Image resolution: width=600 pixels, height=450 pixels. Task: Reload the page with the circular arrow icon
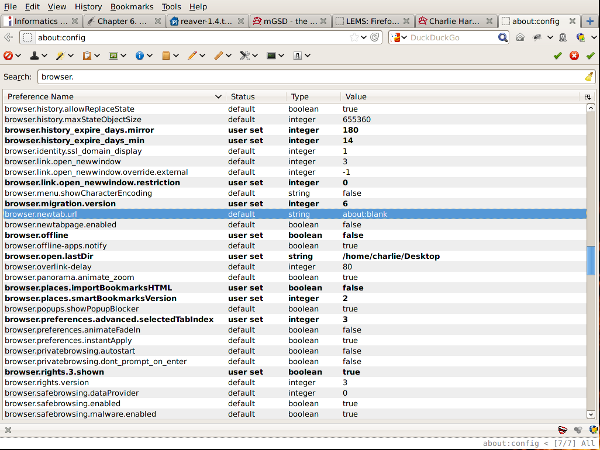click(x=375, y=38)
